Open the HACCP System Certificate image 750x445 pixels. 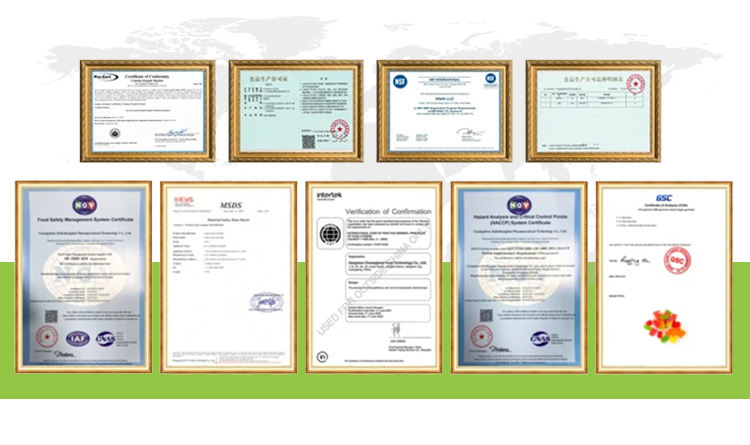[519, 277]
